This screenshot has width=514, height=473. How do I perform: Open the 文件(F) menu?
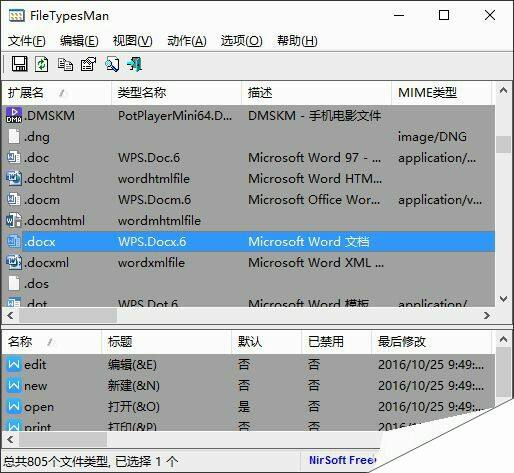27,41
